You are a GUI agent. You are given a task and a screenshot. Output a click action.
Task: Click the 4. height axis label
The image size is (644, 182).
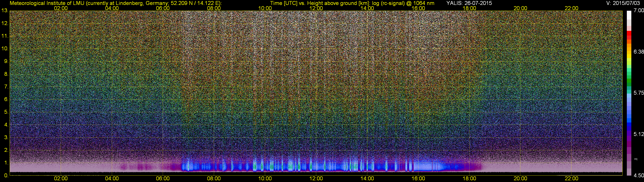click(6, 125)
